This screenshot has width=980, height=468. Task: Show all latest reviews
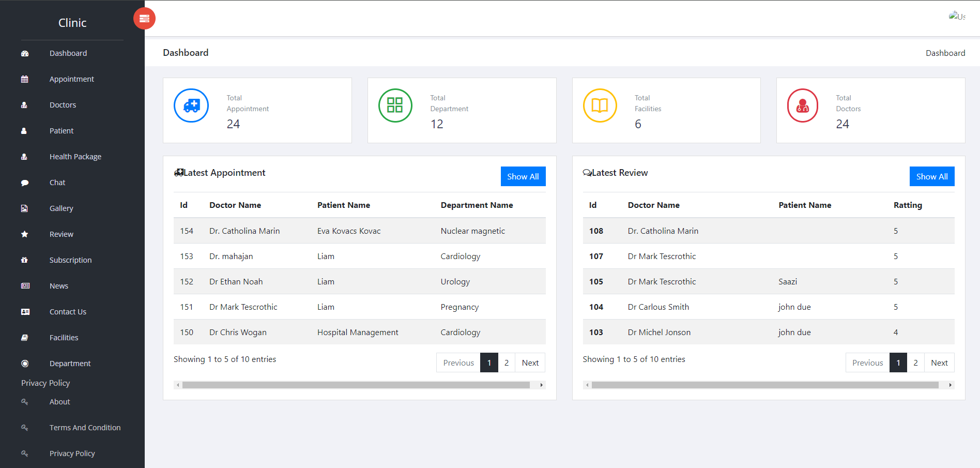pyautogui.click(x=931, y=176)
